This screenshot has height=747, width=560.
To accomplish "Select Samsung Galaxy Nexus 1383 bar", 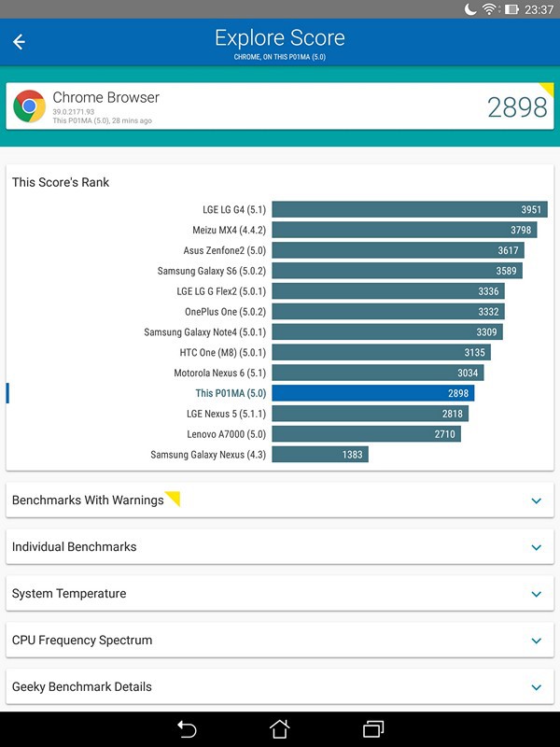I will pyautogui.click(x=320, y=455).
